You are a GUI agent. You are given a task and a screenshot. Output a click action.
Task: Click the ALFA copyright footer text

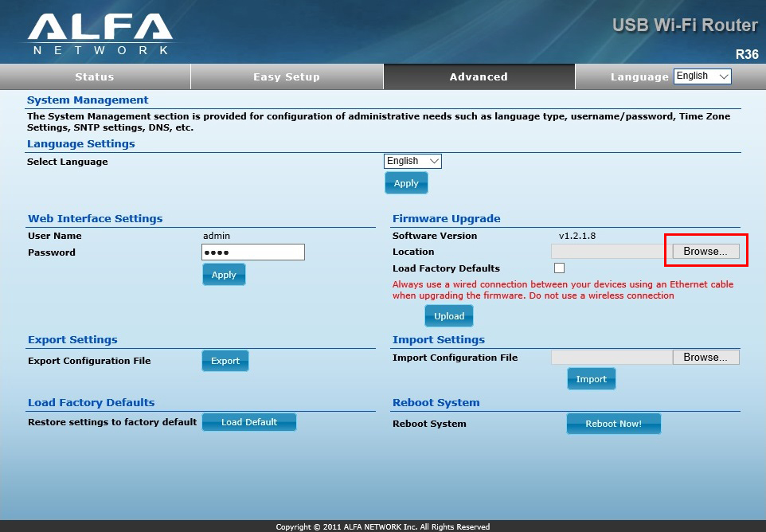point(383,526)
